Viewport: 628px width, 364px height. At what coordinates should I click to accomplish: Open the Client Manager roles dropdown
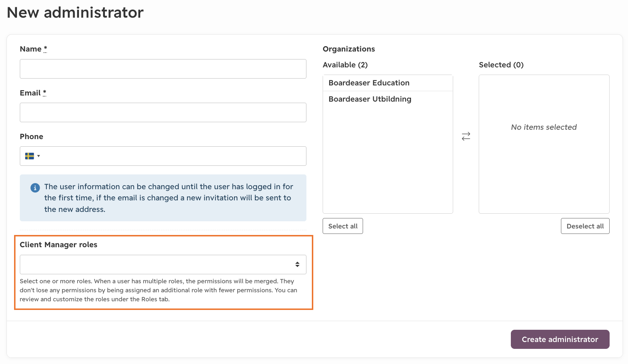point(163,265)
